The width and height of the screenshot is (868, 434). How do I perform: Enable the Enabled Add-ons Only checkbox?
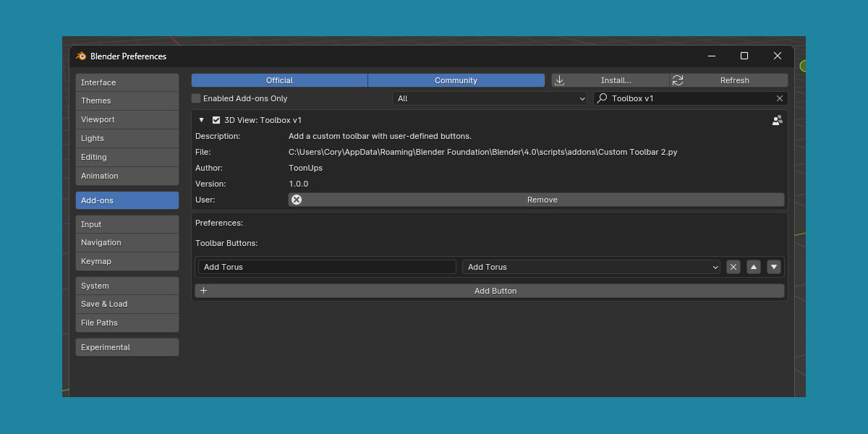[x=196, y=98]
